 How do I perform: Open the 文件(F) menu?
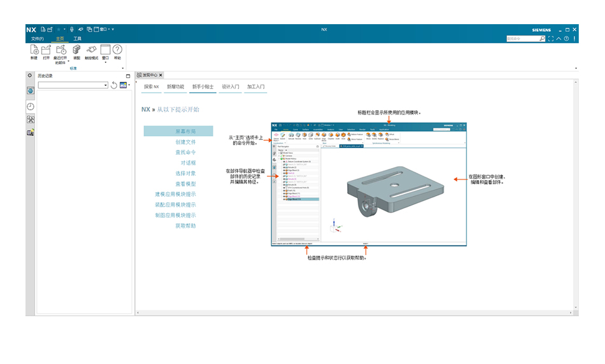pyautogui.click(x=38, y=39)
